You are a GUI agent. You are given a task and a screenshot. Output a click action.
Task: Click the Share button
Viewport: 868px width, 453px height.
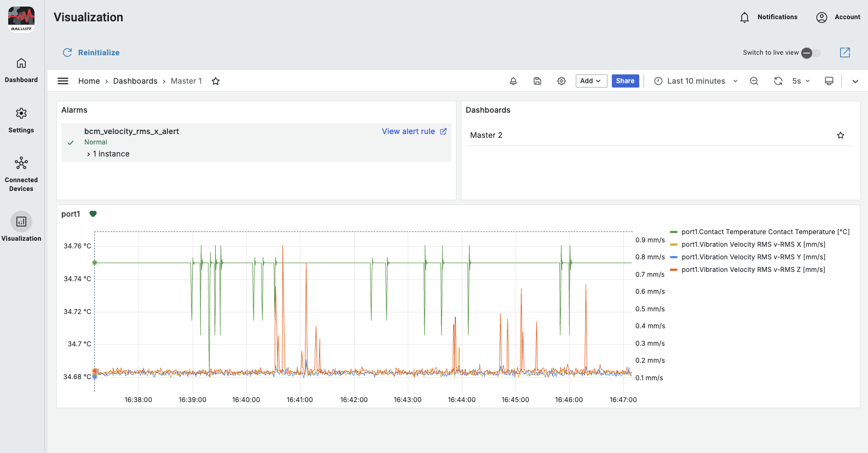point(625,81)
